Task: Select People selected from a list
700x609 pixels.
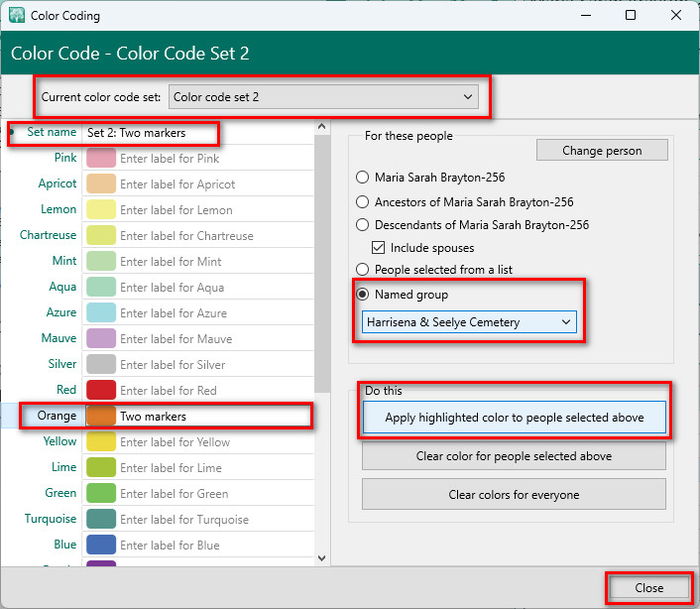Action: pos(362,269)
